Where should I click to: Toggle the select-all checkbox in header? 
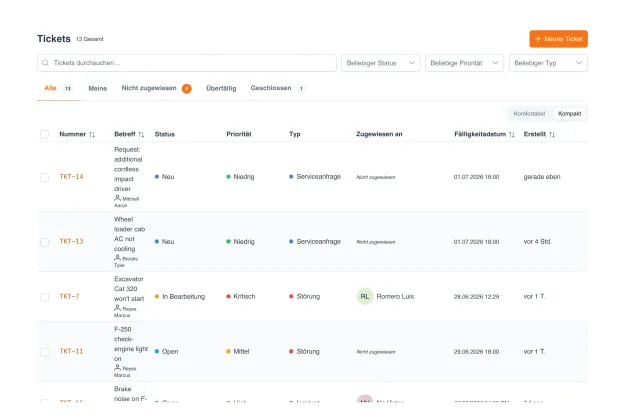click(x=45, y=135)
